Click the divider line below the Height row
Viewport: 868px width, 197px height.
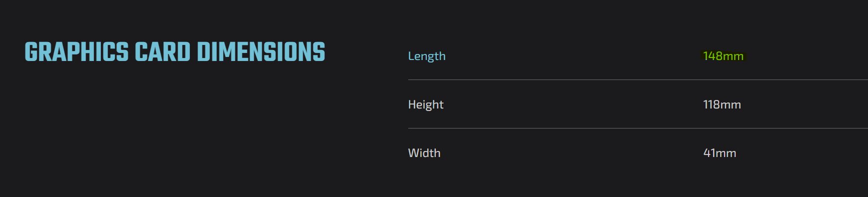tap(638, 128)
